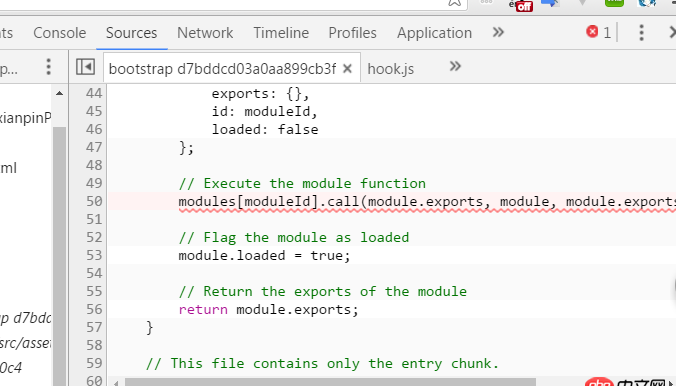This screenshot has height=386, width=676.
Task: Click '// Return the exports of the module' comment
Action: [x=322, y=291]
